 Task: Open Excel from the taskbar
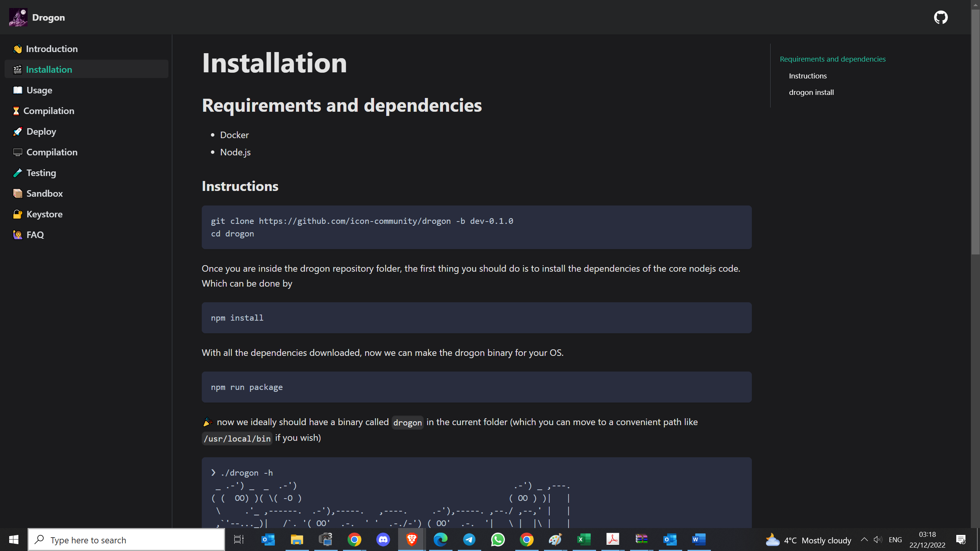[584, 540]
